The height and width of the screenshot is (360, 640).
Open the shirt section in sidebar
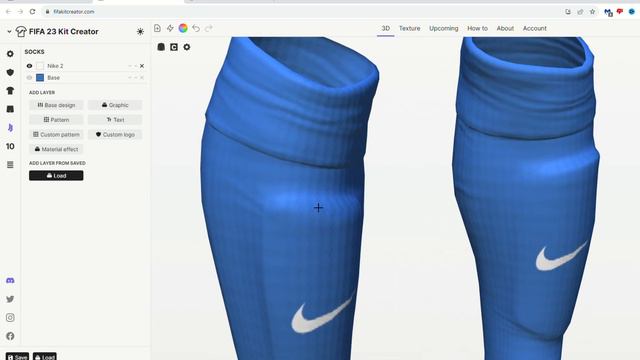tap(10, 91)
